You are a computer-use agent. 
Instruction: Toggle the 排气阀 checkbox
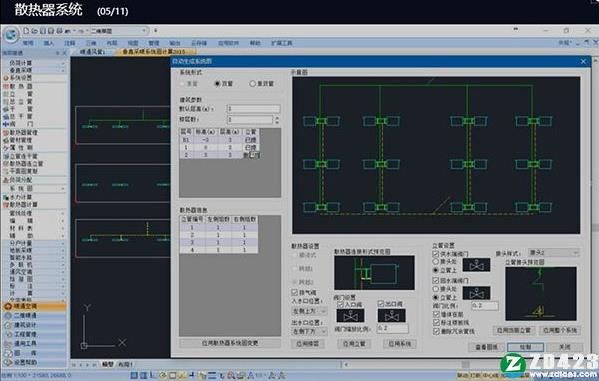294,292
